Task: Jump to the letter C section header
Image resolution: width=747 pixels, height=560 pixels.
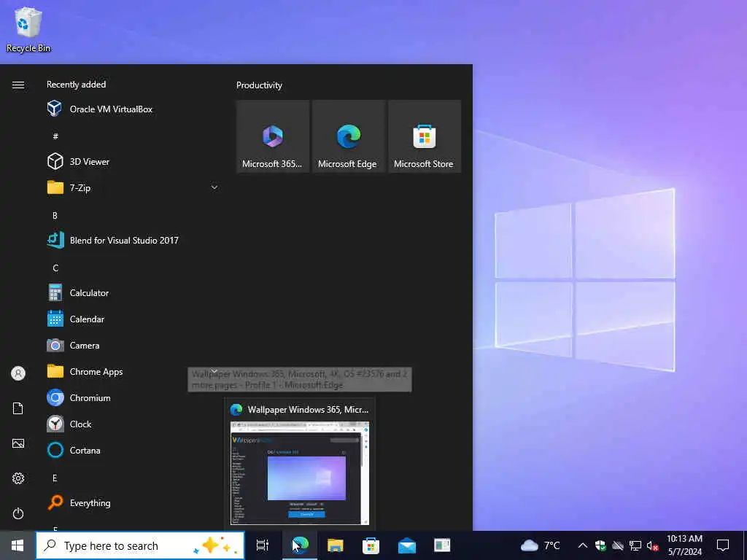Action: [x=55, y=268]
